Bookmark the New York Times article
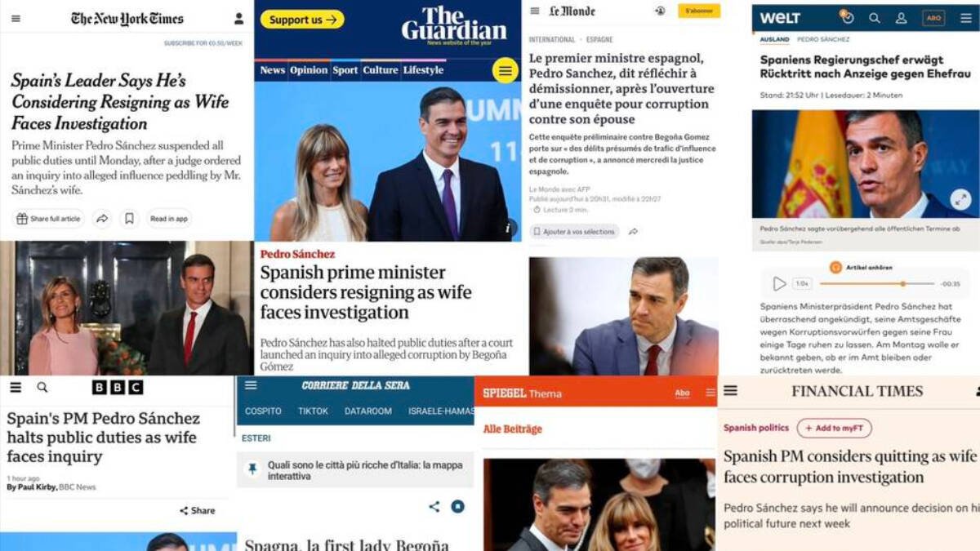 [129, 219]
